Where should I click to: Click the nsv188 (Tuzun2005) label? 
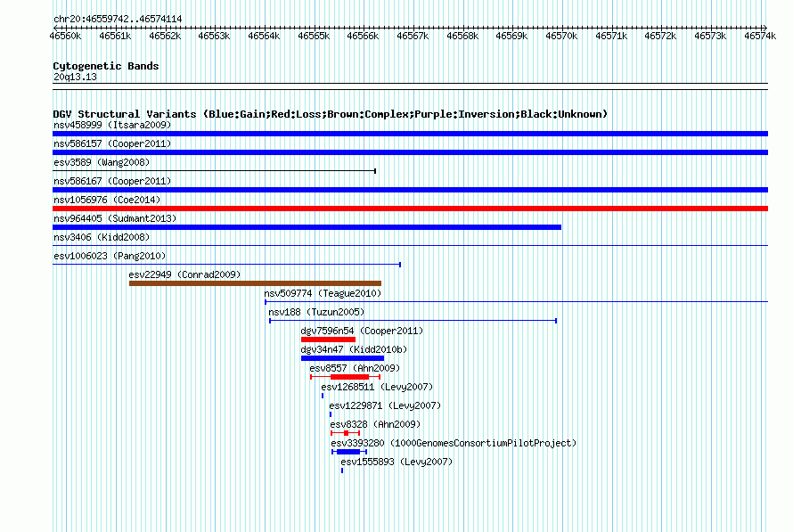point(316,312)
